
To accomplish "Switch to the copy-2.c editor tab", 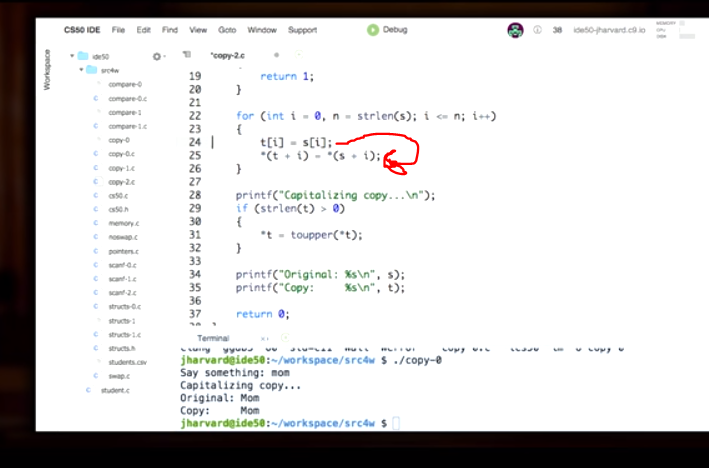I will tap(227, 56).
